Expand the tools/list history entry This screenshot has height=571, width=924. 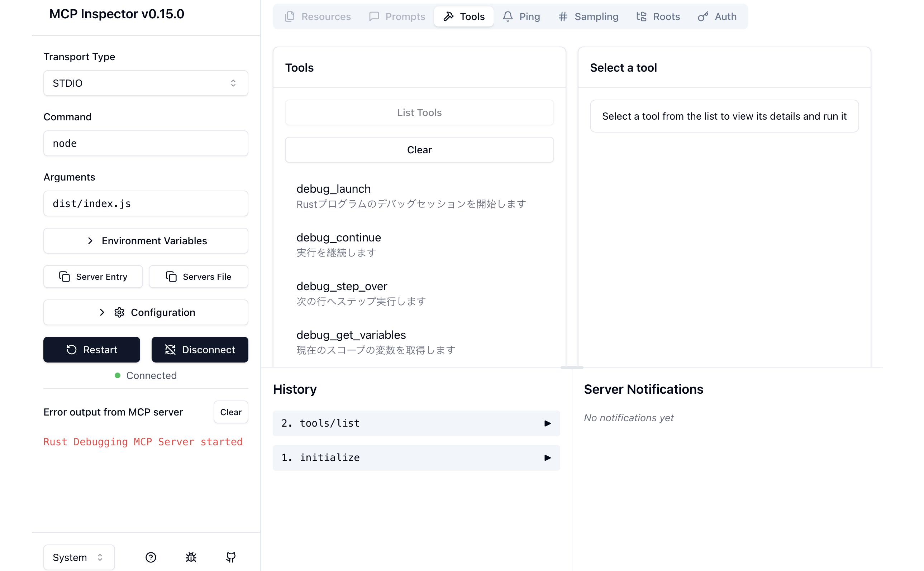point(416,423)
